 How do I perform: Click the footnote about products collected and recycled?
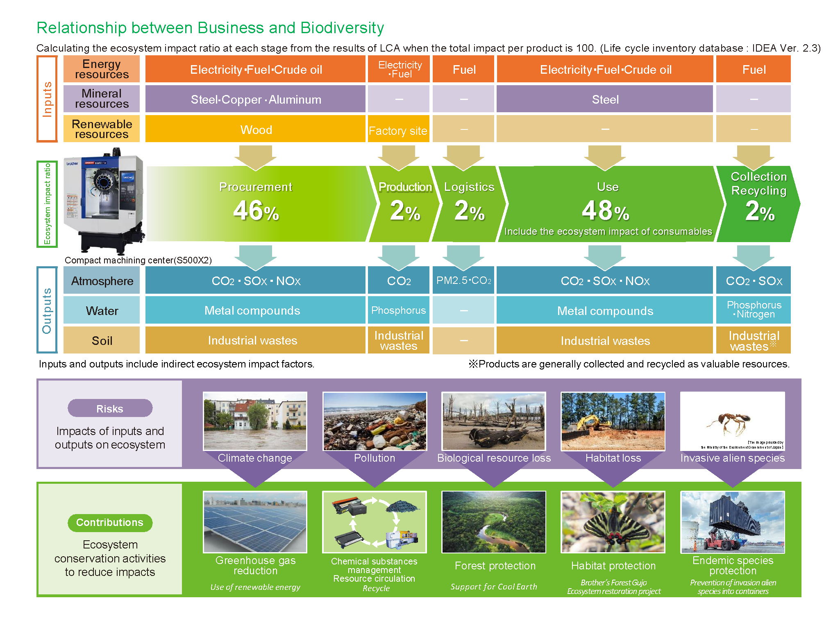[x=629, y=364]
